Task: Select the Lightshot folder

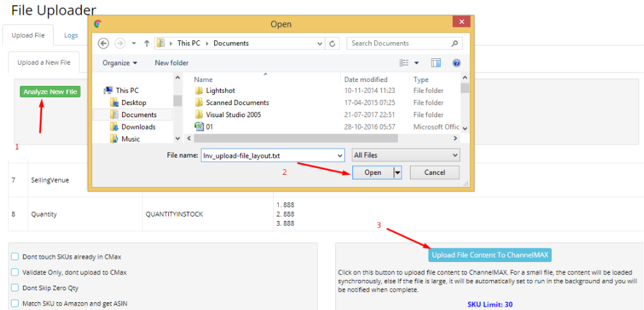Action: tap(220, 90)
